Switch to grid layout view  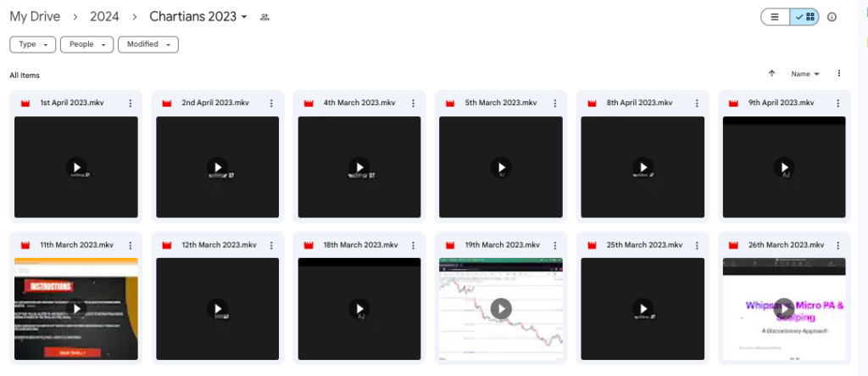click(x=804, y=17)
